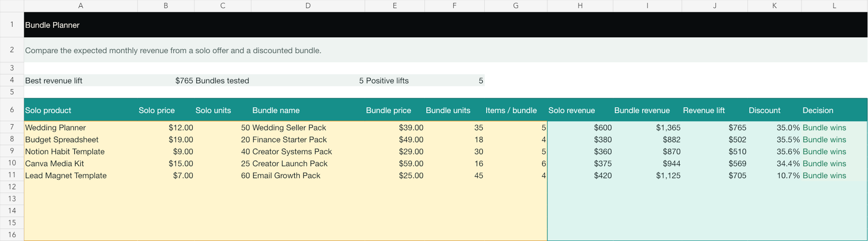Image resolution: width=868 pixels, height=241 pixels.
Task: Select the $19.00 solo price cell
Action: [x=166, y=139]
